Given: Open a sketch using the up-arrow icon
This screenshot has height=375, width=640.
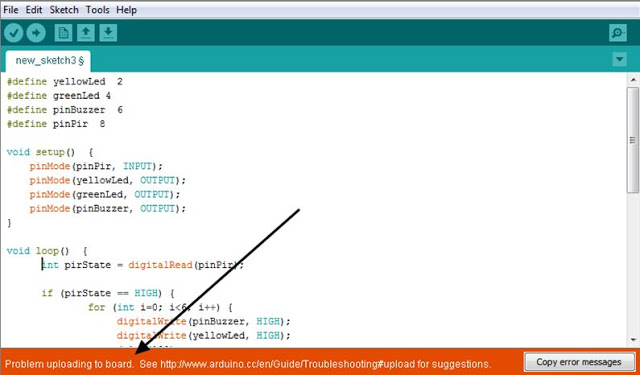Looking at the screenshot, I should coord(86,33).
